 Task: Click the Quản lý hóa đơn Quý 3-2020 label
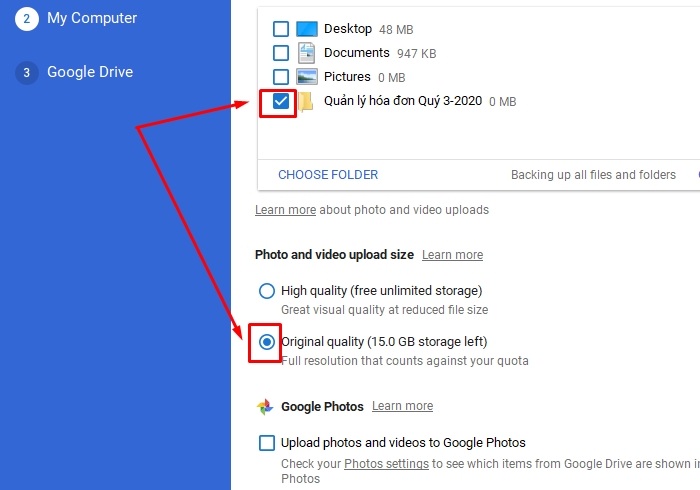pos(403,101)
